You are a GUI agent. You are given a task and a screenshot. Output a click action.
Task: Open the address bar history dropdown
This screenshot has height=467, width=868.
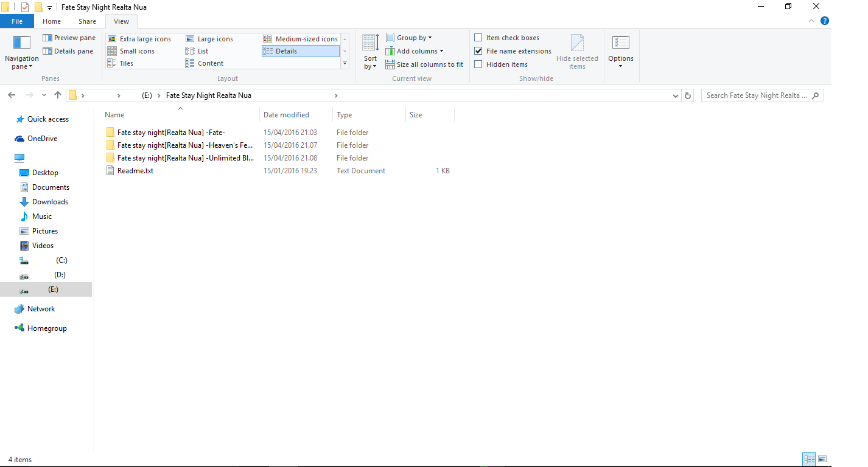click(x=676, y=95)
